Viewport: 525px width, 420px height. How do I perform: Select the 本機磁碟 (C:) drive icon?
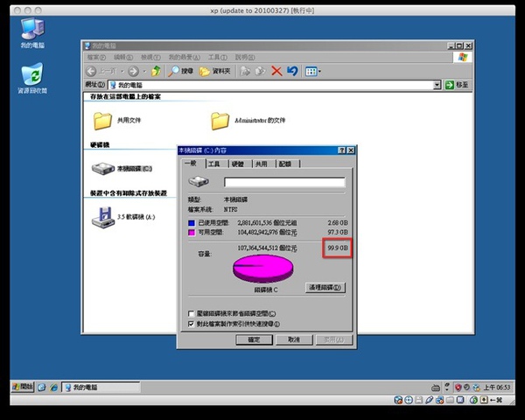point(122,169)
